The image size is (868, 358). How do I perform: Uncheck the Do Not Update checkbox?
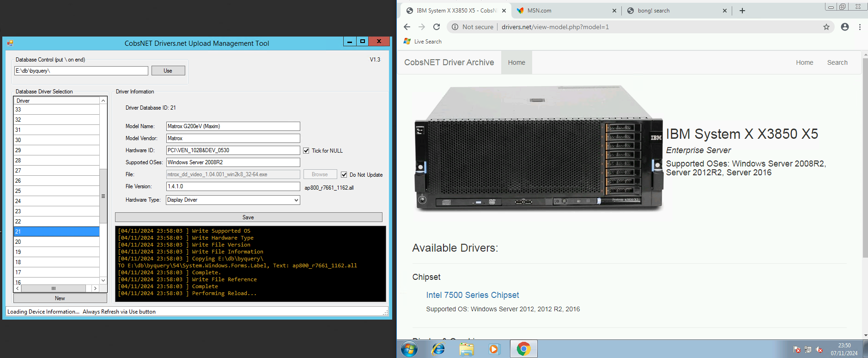click(344, 175)
